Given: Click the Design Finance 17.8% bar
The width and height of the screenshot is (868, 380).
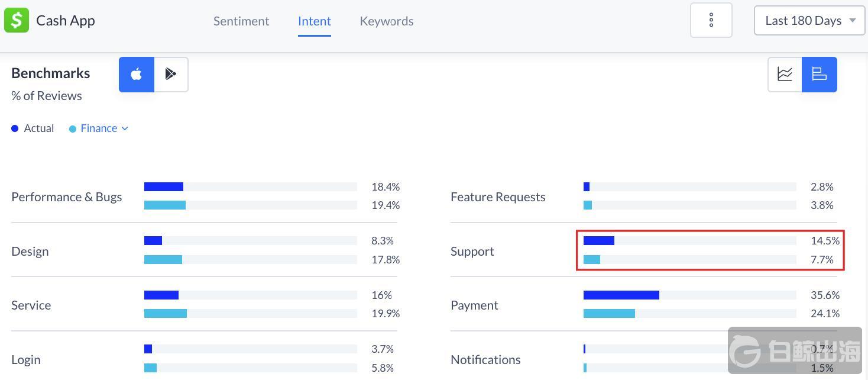Looking at the screenshot, I should [163, 260].
